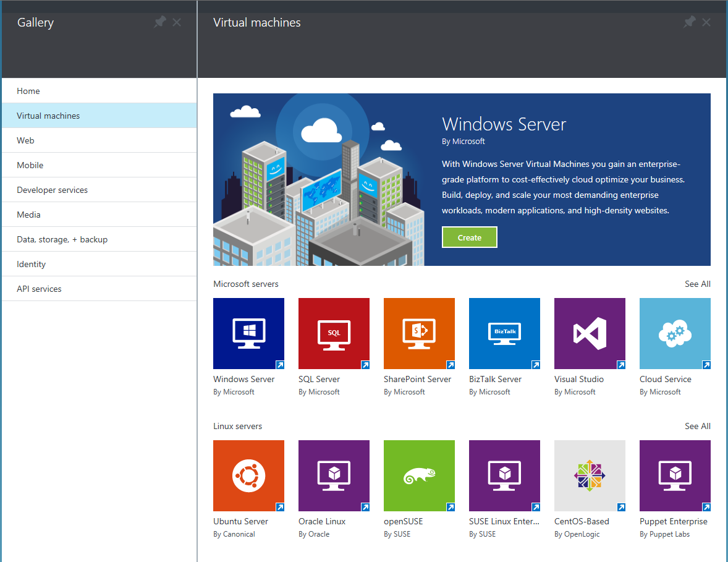The width and height of the screenshot is (728, 562).
Task: Select the Visual Studio tile
Action: pyautogui.click(x=590, y=333)
